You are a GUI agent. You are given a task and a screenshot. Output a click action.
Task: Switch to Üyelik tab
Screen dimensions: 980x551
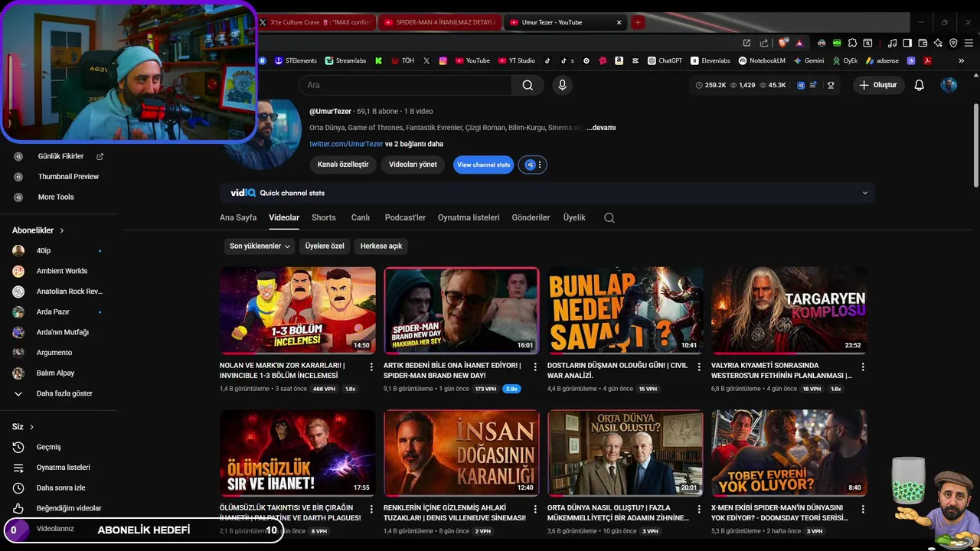pos(574,217)
